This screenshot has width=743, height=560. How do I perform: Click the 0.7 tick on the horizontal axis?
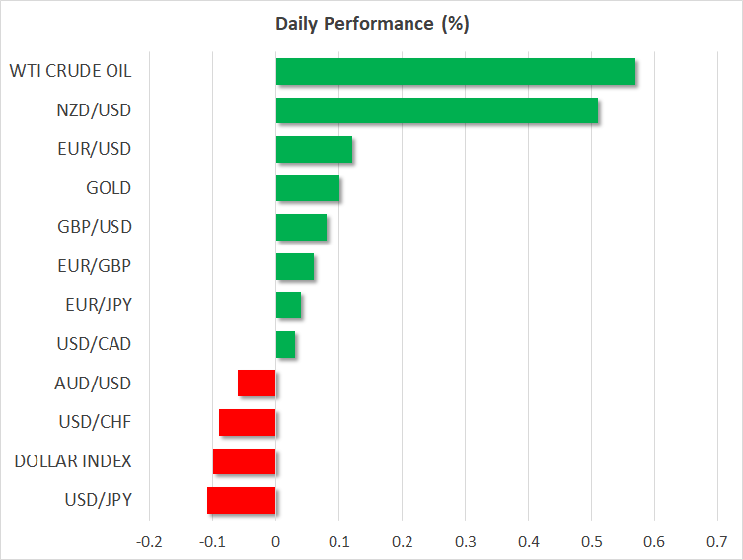(x=717, y=542)
